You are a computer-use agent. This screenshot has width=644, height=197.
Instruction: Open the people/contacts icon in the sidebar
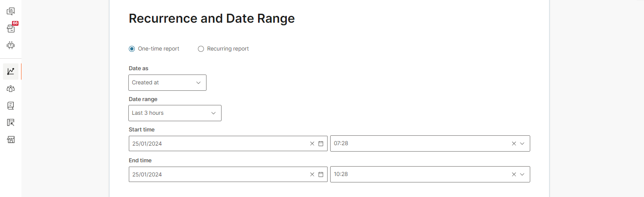11,89
